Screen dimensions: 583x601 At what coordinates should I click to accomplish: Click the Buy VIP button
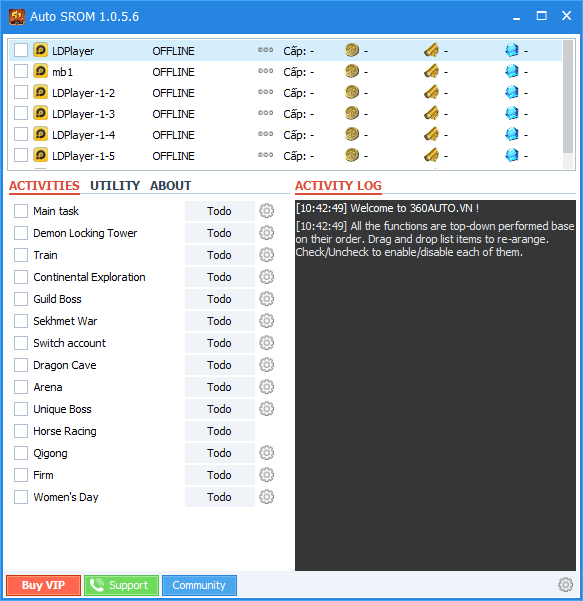[43, 585]
